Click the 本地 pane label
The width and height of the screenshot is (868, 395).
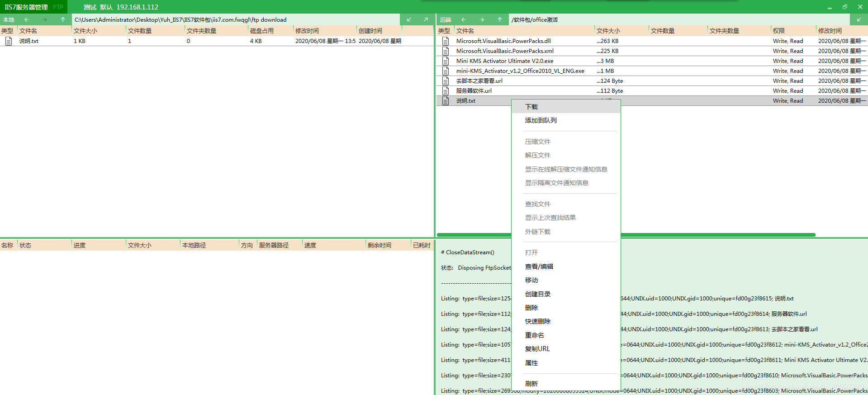click(x=9, y=19)
